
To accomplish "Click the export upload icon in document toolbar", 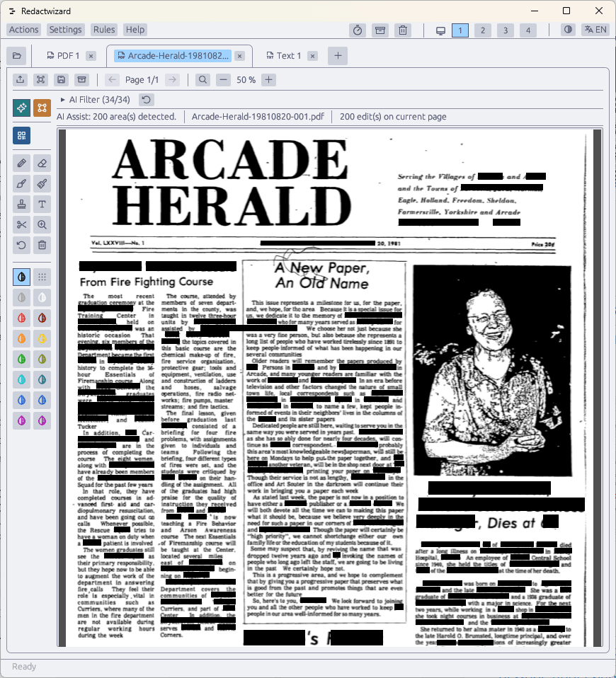I will click(x=20, y=79).
